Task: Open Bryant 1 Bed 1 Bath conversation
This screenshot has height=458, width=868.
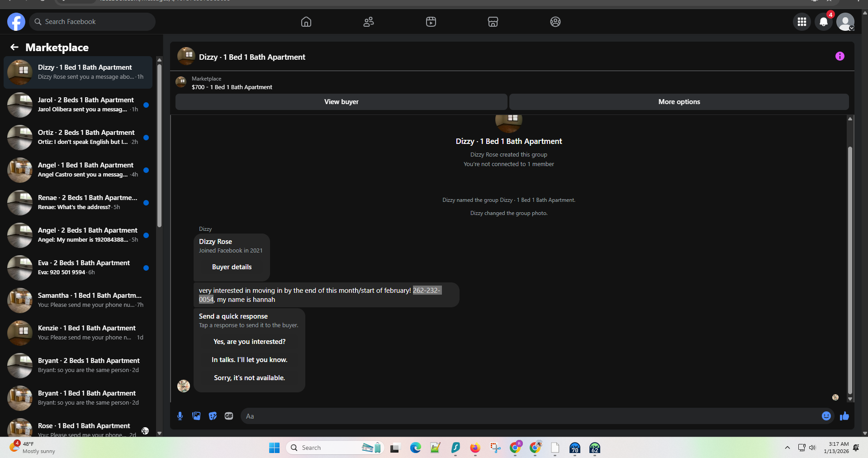Action: pos(78,398)
